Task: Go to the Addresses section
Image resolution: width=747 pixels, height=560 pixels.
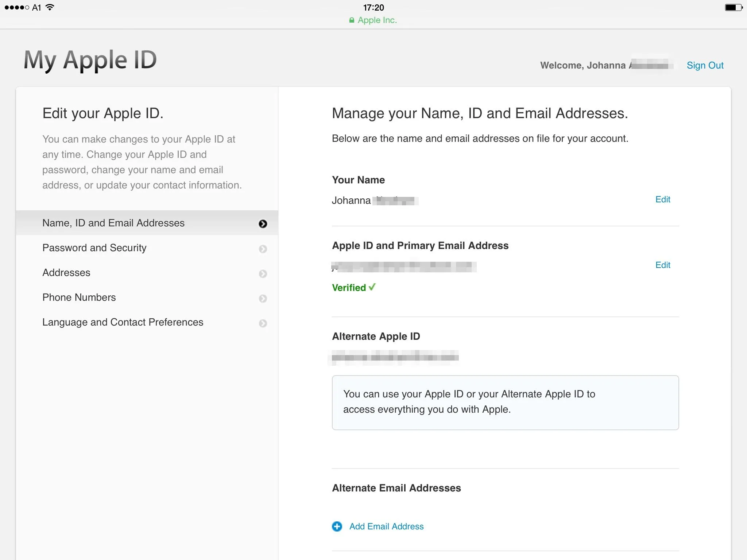Action: click(147, 273)
